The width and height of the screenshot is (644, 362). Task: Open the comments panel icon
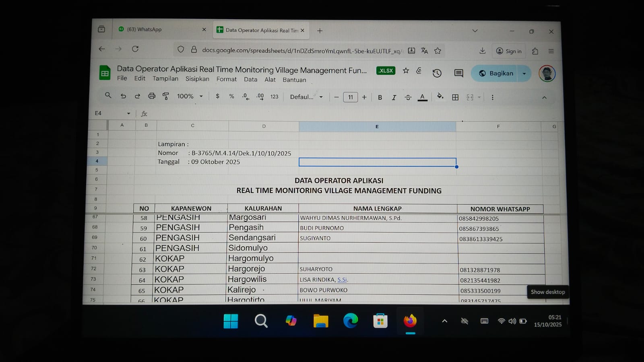pyautogui.click(x=458, y=73)
